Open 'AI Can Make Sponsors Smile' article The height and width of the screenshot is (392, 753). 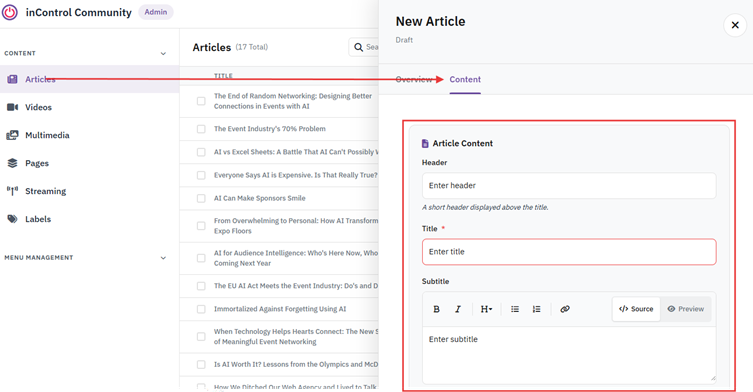click(260, 198)
